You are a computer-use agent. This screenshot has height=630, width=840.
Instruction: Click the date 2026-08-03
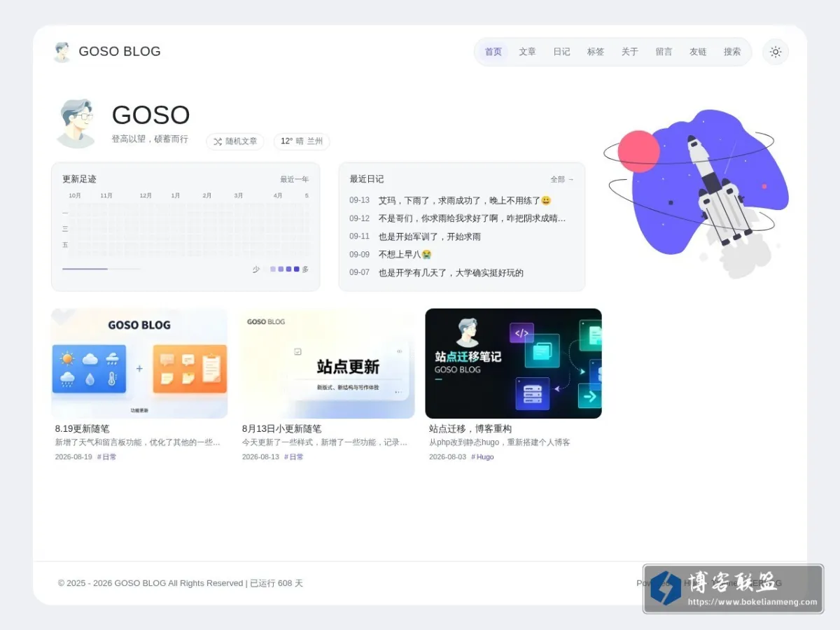click(x=447, y=457)
